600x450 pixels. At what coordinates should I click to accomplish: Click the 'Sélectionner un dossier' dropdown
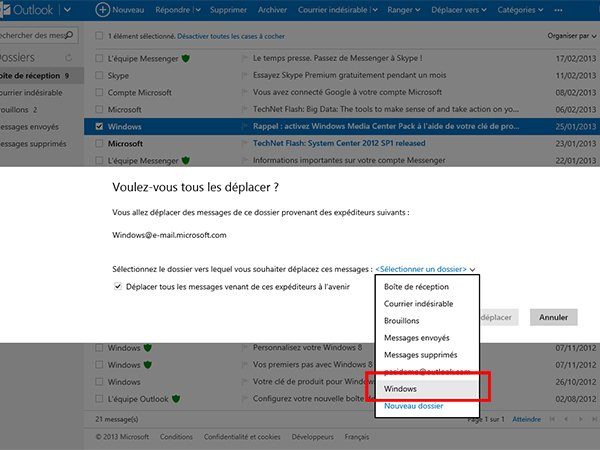coord(425,269)
